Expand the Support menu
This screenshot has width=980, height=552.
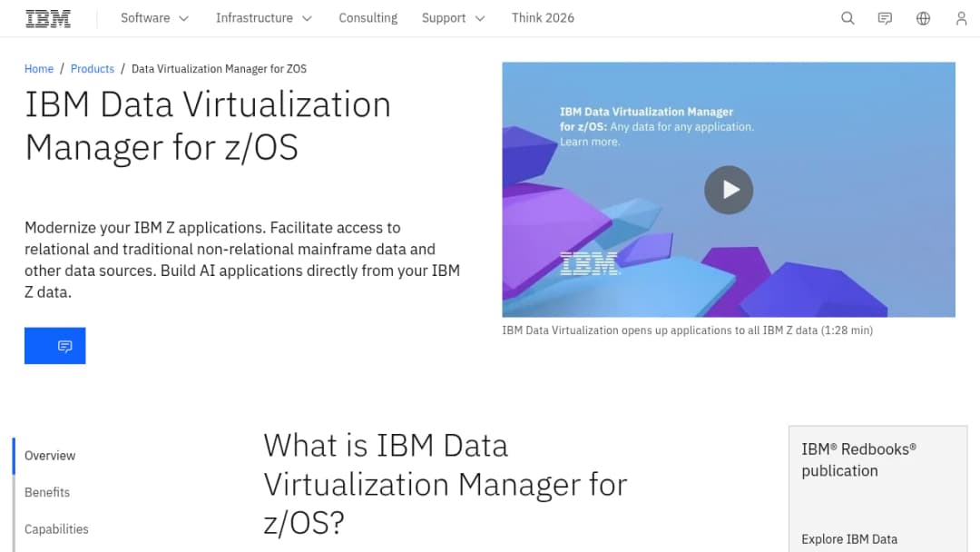[453, 18]
